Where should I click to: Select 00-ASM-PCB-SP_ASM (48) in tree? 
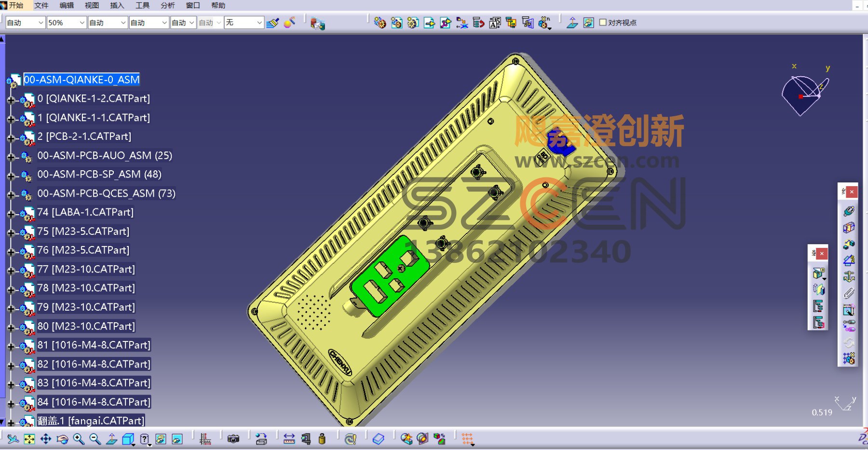click(x=99, y=174)
